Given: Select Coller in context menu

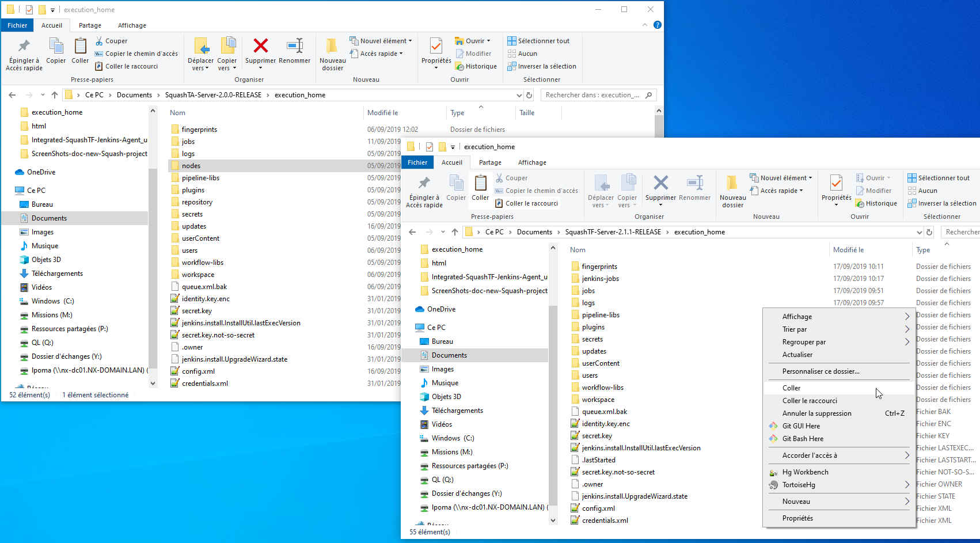Looking at the screenshot, I should pyautogui.click(x=839, y=388).
